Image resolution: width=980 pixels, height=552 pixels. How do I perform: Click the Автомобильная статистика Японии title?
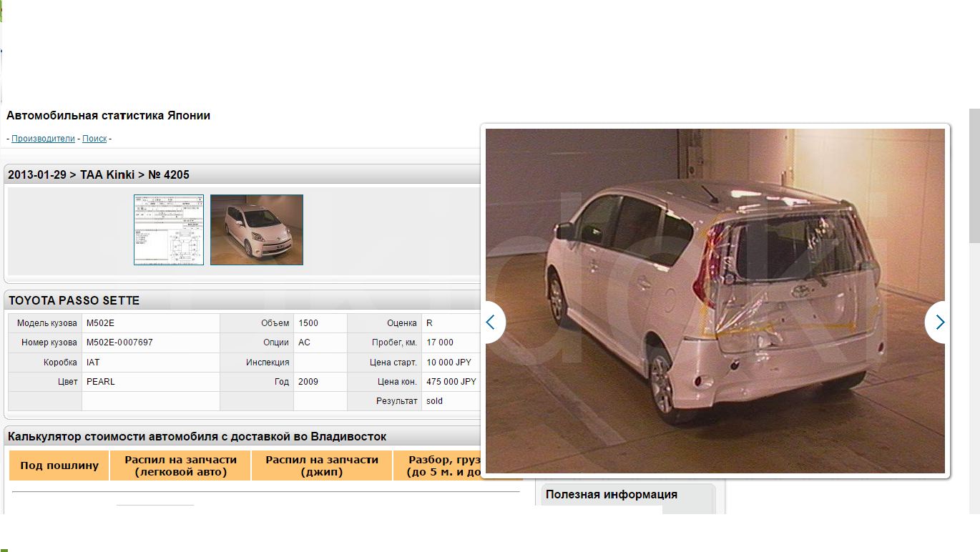(x=109, y=115)
